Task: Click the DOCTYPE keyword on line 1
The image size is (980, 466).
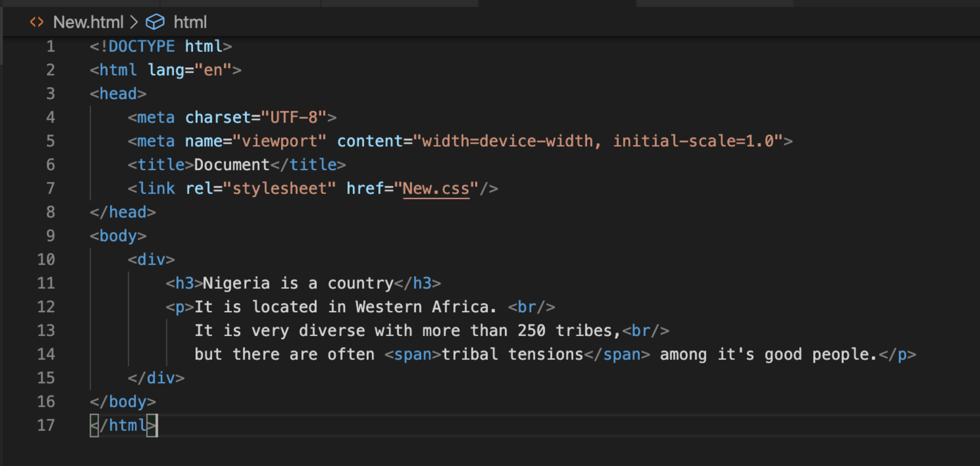Action: coord(141,46)
